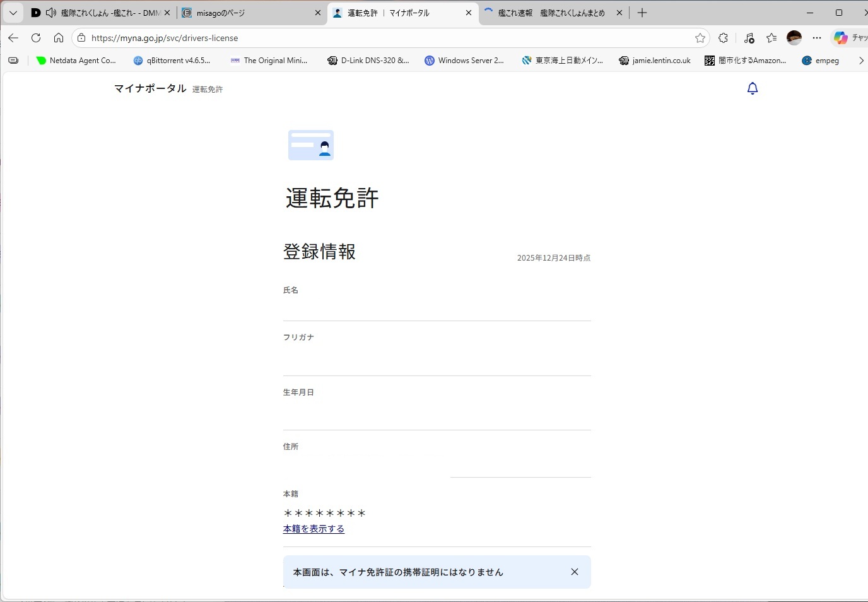Click the マイナポータル header logo
868x602 pixels.
150,88
